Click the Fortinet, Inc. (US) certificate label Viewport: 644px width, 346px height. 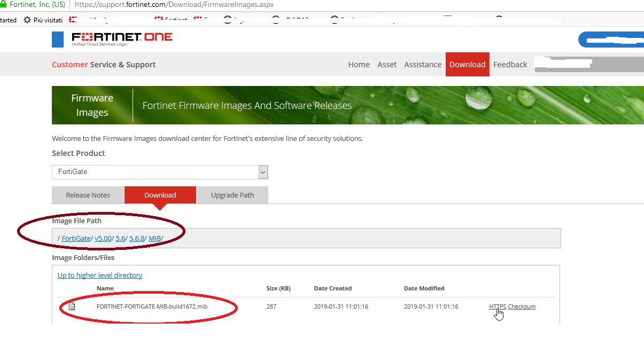pyautogui.click(x=37, y=4)
